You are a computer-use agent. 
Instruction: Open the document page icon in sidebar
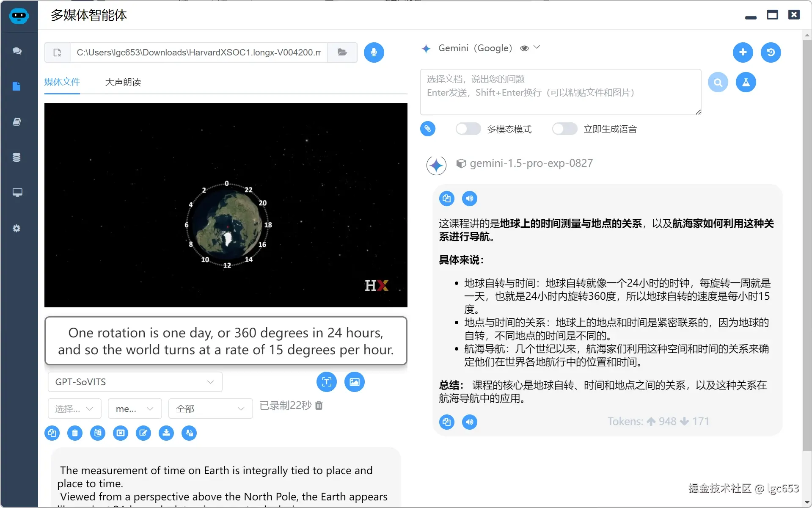[17, 86]
